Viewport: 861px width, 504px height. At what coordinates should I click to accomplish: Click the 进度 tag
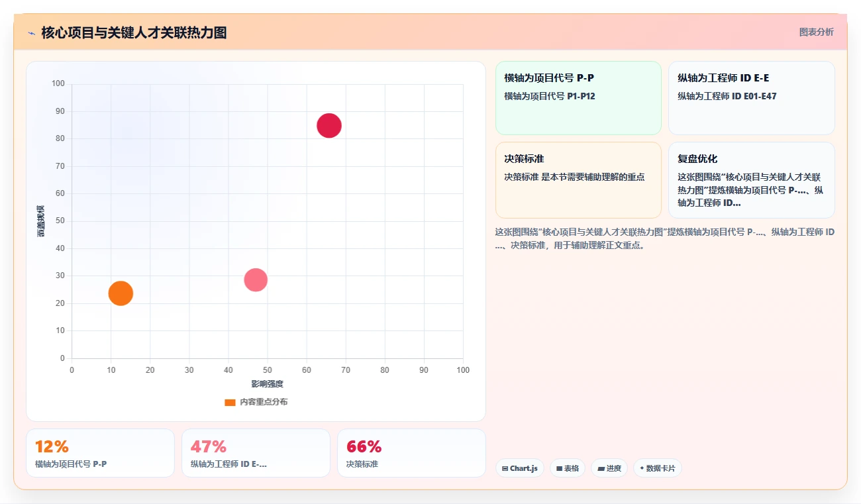click(609, 468)
